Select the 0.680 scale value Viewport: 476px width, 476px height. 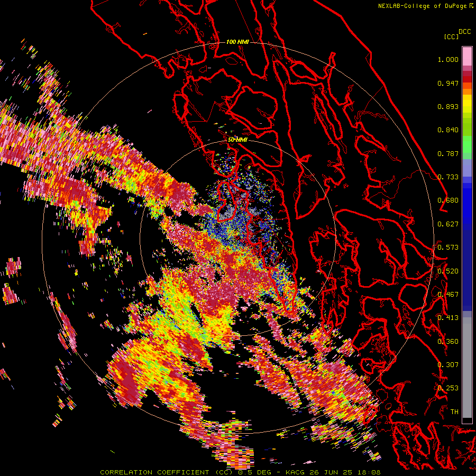pos(448,200)
